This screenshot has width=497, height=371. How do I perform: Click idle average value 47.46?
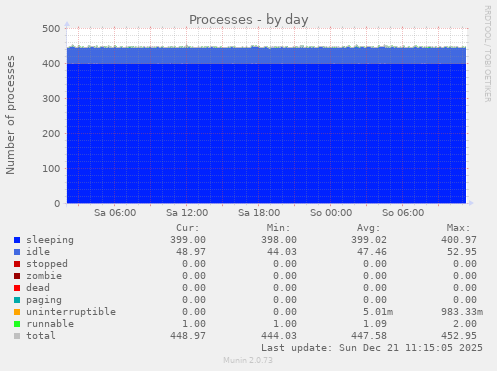[372, 252]
